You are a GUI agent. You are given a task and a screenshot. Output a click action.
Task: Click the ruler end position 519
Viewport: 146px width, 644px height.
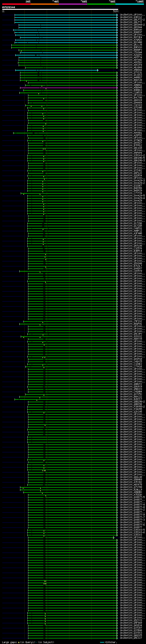[115, 11]
